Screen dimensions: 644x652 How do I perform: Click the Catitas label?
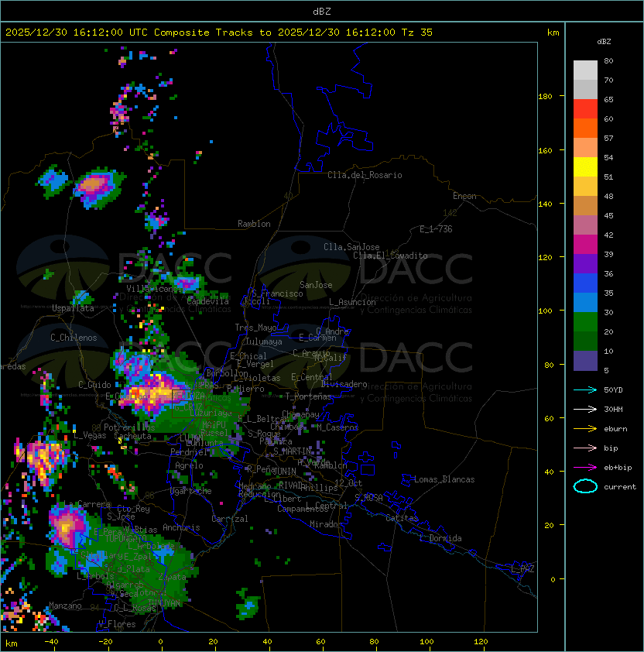coord(402,518)
